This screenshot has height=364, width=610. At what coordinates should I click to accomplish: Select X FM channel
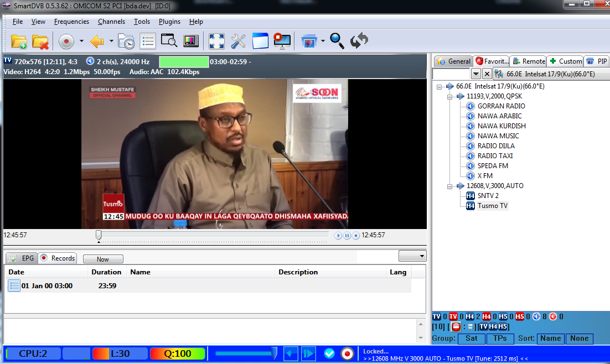tap(485, 176)
